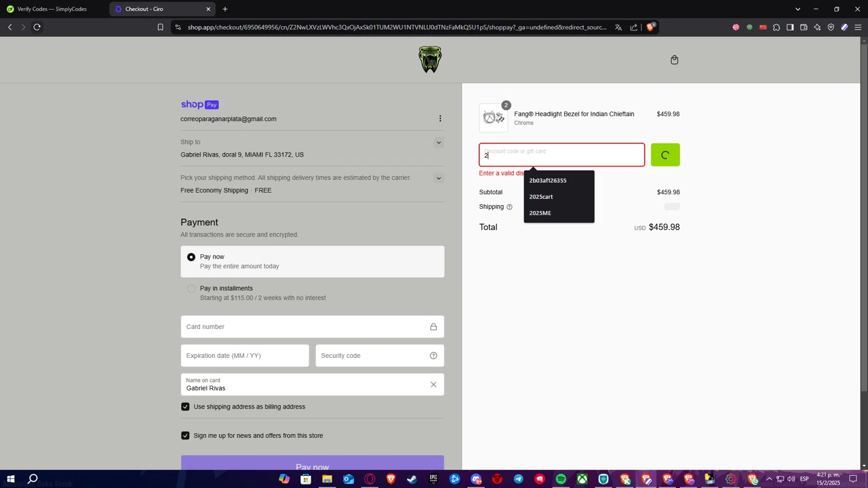Expand the shipping method section
868x488 pixels.
pyautogui.click(x=439, y=178)
